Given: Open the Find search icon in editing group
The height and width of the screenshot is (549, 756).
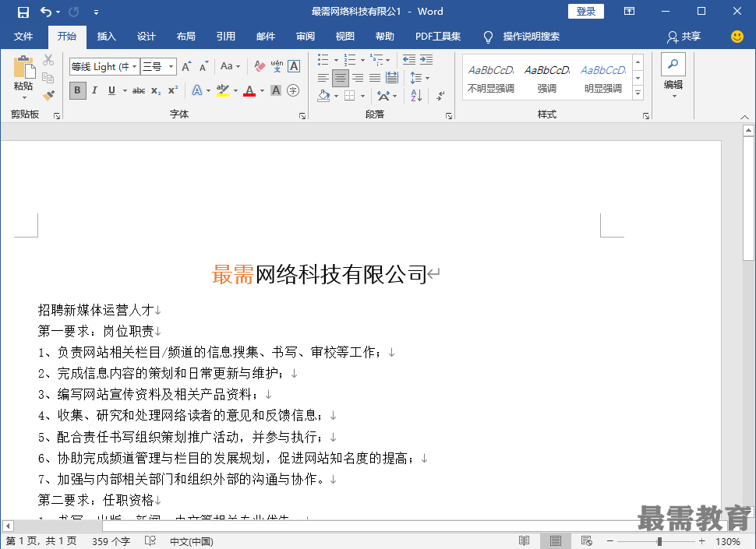Looking at the screenshot, I should point(673,64).
